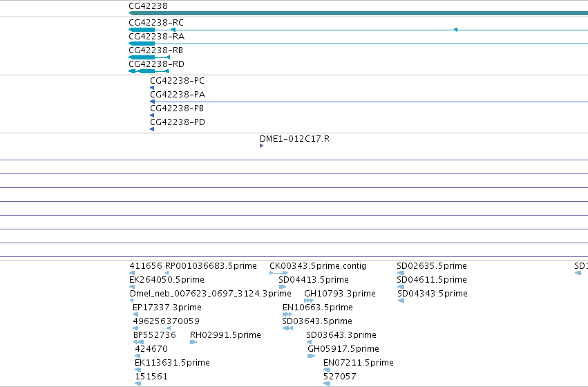The width and height of the screenshot is (588, 387).
Task: Select the Dmel_neb_007623_0697_3124.3prime label
Action: tap(210, 294)
